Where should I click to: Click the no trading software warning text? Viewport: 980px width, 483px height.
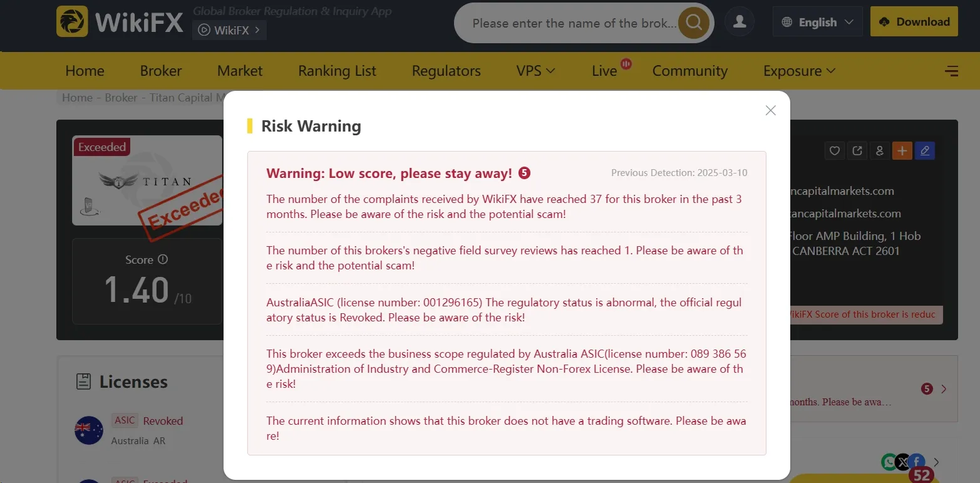[x=506, y=428]
